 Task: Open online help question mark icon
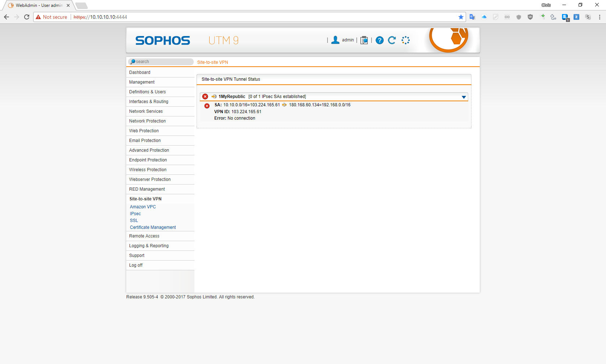(x=379, y=40)
